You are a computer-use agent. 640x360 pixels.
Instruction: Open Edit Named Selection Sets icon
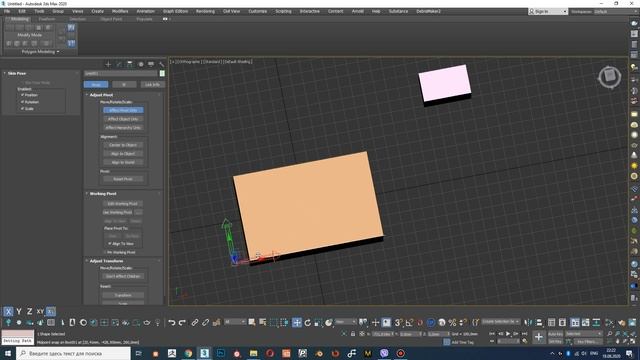point(475,322)
